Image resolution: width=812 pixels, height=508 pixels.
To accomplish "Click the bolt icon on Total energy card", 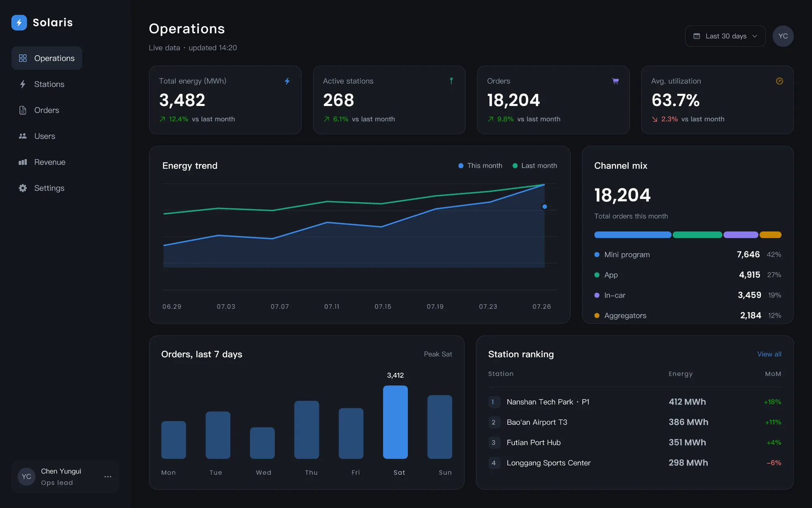I will click(287, 81).
